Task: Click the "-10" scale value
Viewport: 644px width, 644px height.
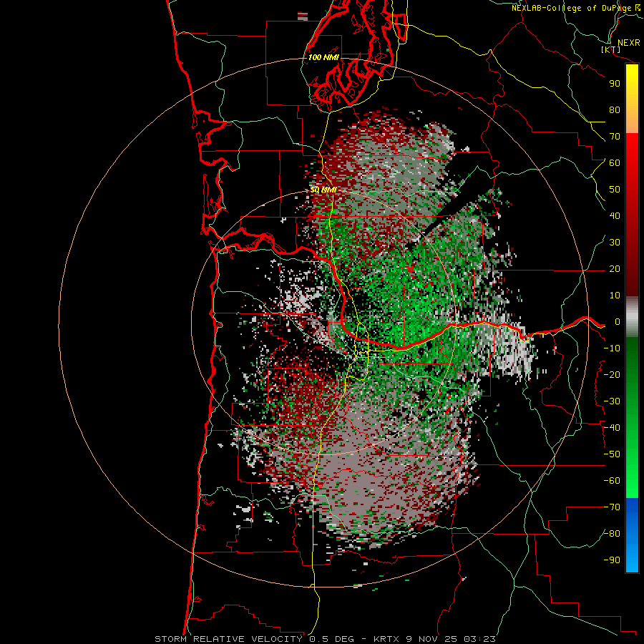Action: point(612,348)
